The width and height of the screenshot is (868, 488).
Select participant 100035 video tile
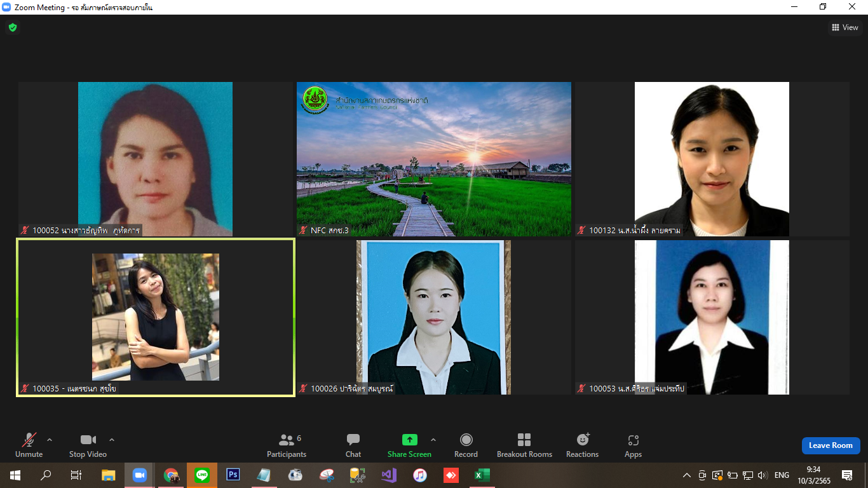point(156,317)
